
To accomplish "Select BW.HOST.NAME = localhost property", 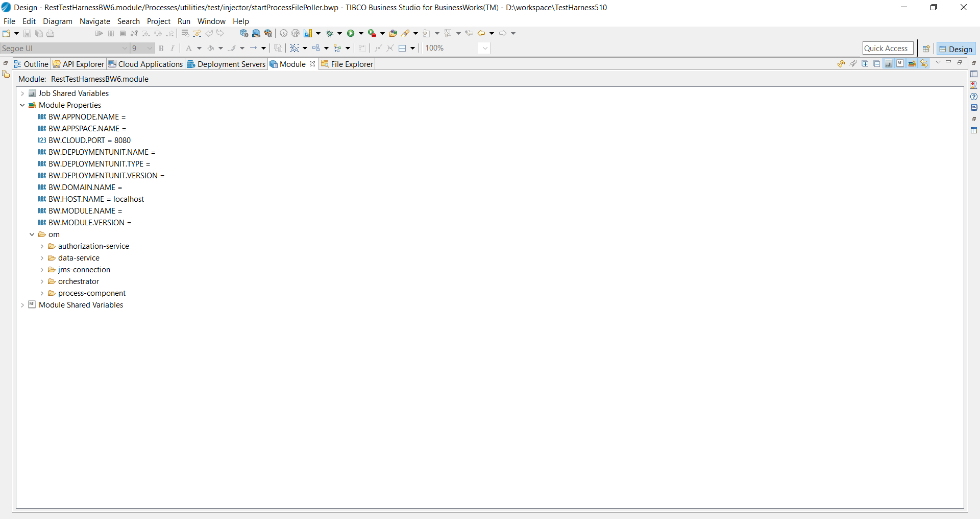I will (x=91, y=199).
